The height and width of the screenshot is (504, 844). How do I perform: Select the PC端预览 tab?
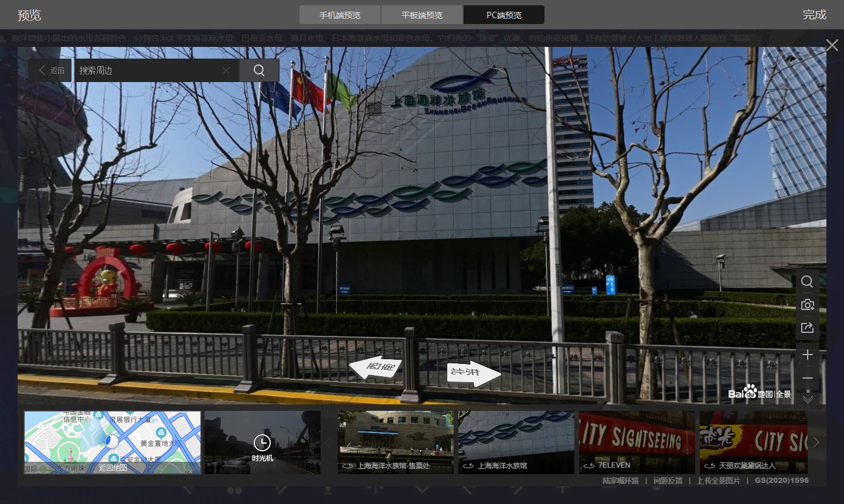[x=504, y=15]
